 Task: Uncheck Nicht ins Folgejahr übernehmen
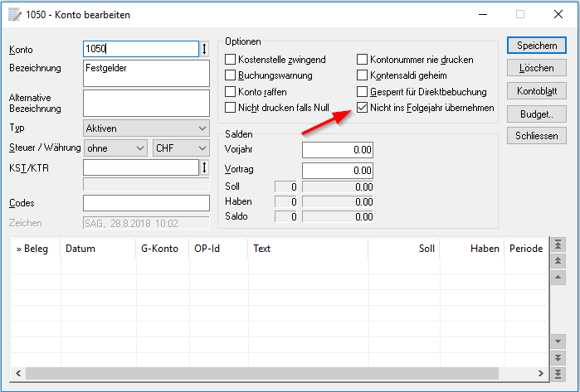[362, 108]
